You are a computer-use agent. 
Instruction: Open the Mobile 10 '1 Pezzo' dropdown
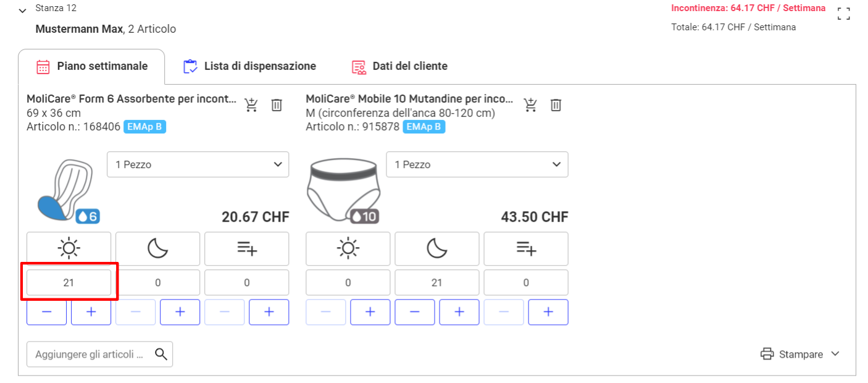click(x=477, y=164)
